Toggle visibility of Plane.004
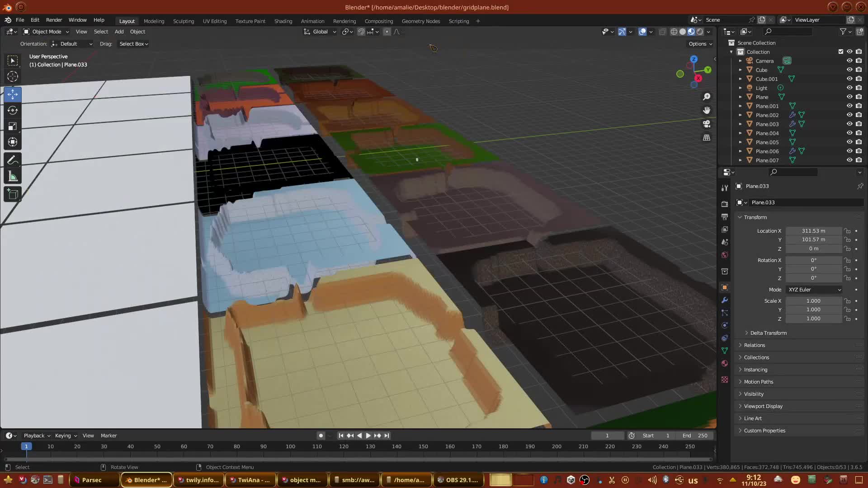This screenshot has width=868, height=488. (849, 133)
